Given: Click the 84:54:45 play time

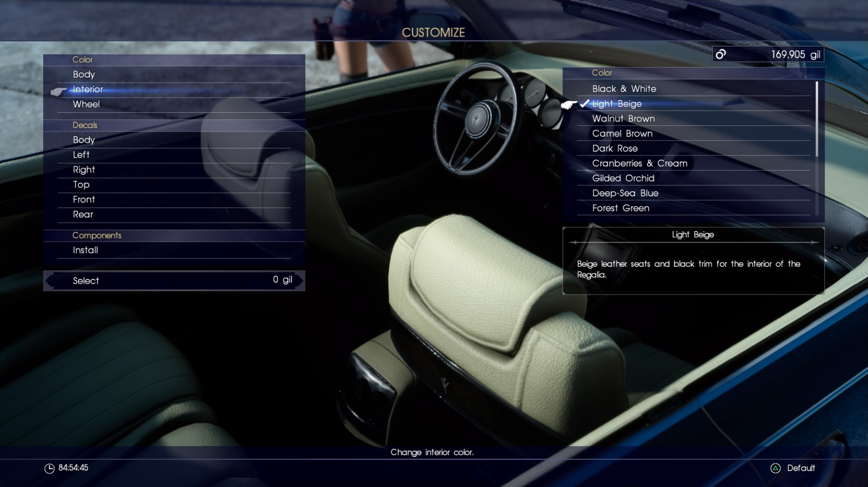Looking at the screenshot, I should 73,468.
